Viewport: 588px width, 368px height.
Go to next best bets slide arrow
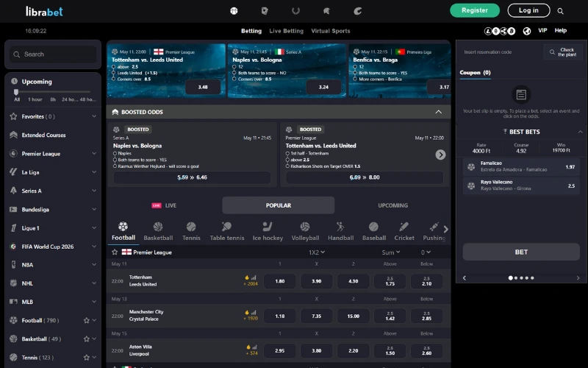(x=578, y=278)
